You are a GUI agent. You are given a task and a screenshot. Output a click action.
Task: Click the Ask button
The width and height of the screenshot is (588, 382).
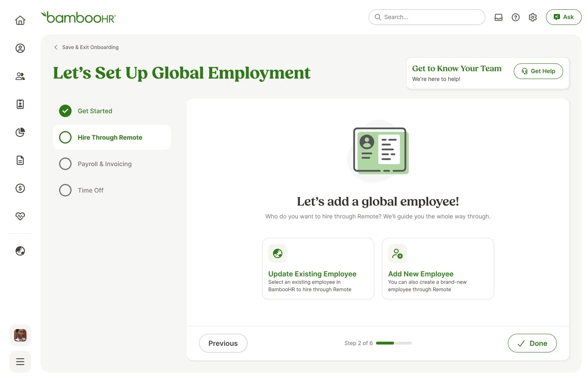tap(563, 17)
